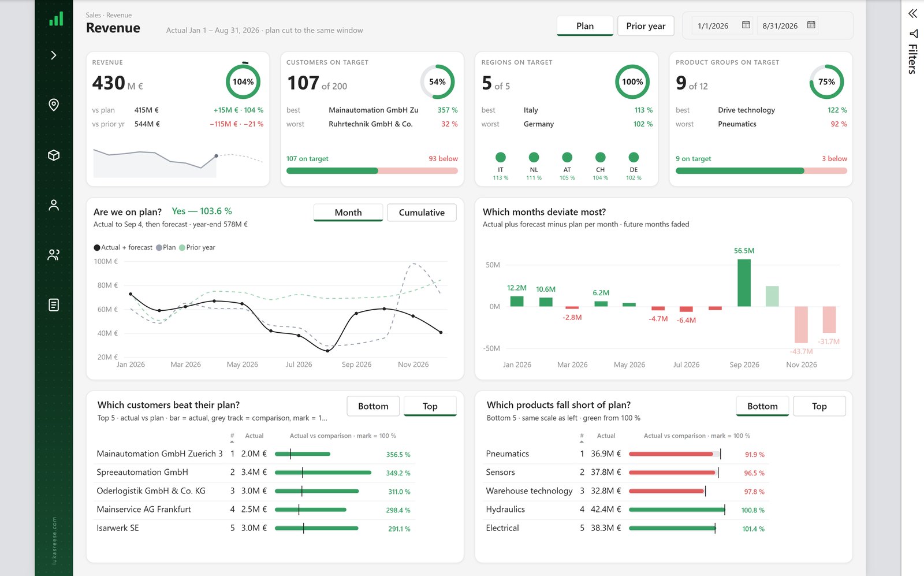Click the AT region dot marker

[567, 157]
